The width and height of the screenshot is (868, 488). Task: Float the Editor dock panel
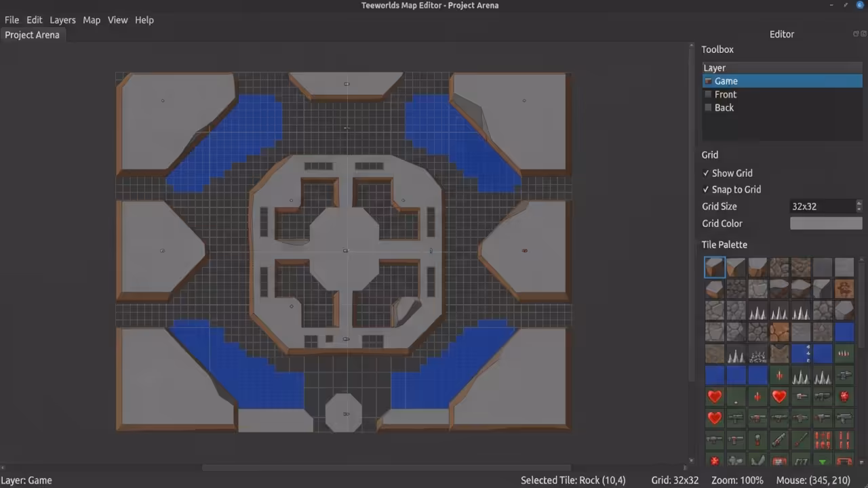(x=855, y=34)
